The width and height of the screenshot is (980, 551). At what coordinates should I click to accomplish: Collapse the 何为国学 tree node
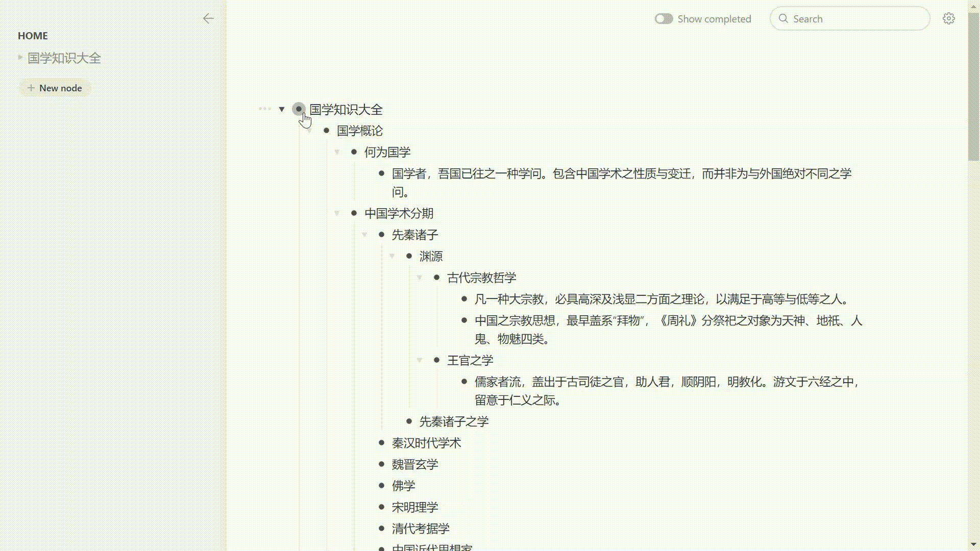336,152
